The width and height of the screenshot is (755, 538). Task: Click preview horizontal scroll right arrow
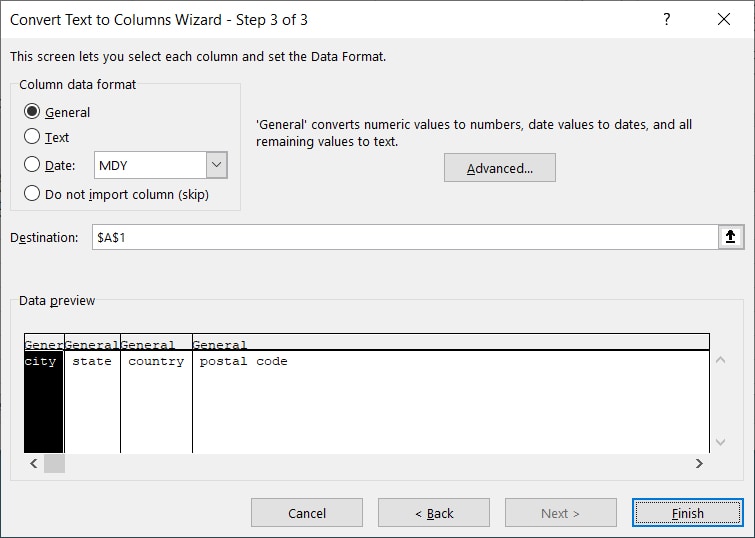click(699, 463)
